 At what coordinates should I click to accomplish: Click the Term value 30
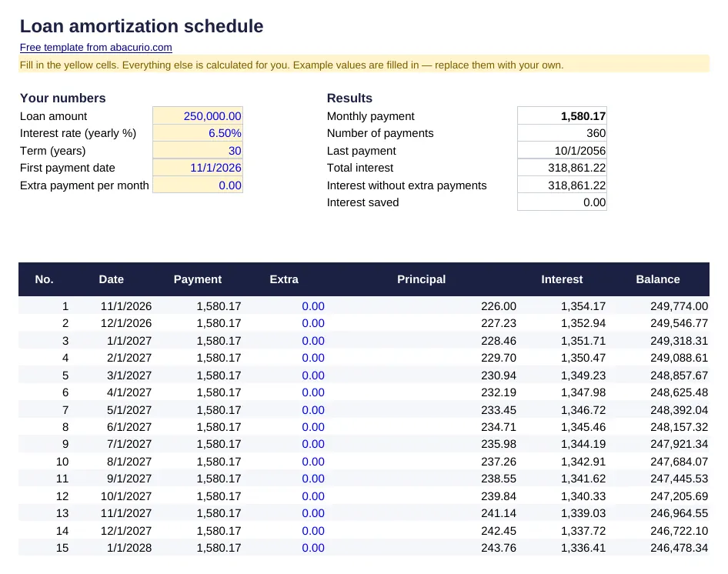pyautogui.click(x=198, y=151)
